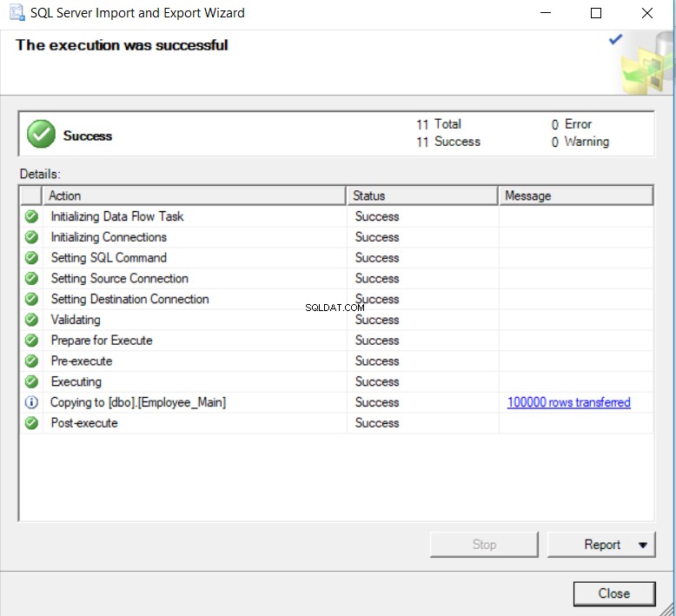Click the Report button
The height and width of the screenshot is (616, 676).
tap(602, 545)
